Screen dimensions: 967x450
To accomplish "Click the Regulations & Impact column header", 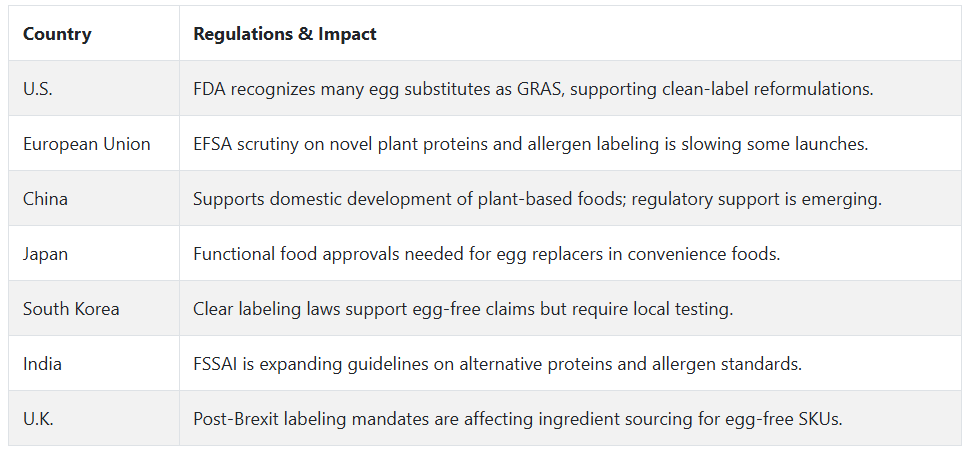I will [x=285, y=34].
